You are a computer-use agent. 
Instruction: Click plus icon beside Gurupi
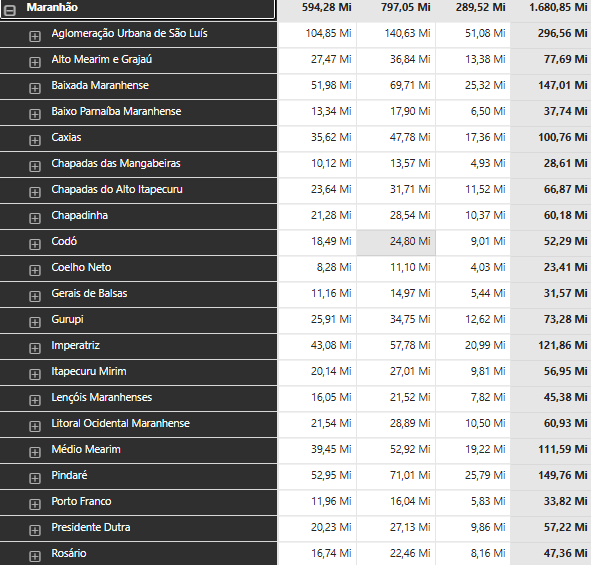[x=35, y=322]
